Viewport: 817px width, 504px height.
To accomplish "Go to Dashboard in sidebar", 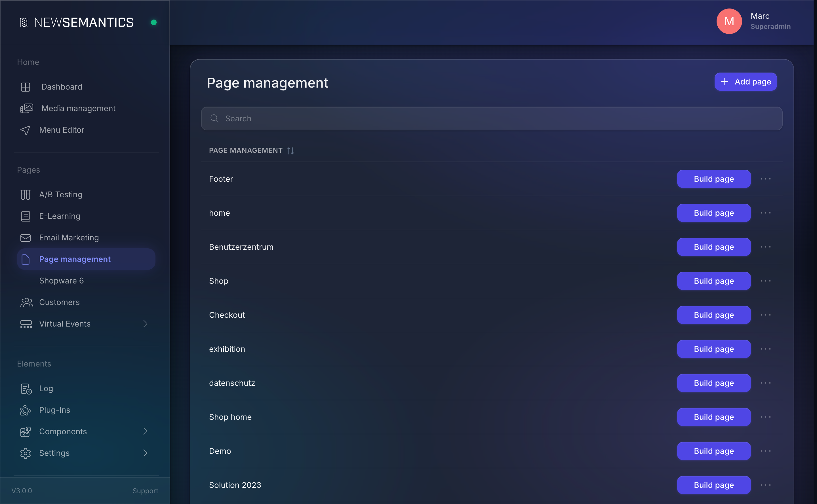I will tap(86, 87).
